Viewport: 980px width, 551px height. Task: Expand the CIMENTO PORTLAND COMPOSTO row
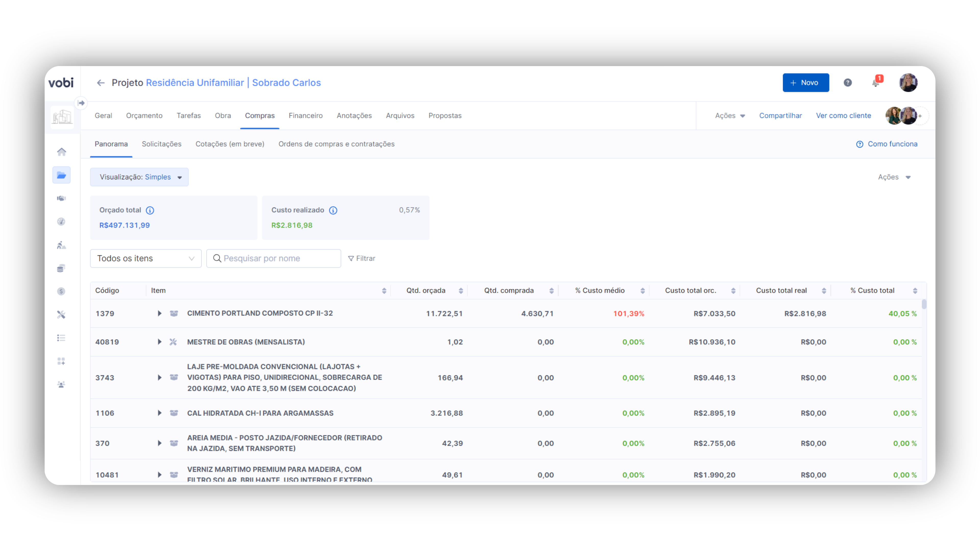[x=160, y=314]
